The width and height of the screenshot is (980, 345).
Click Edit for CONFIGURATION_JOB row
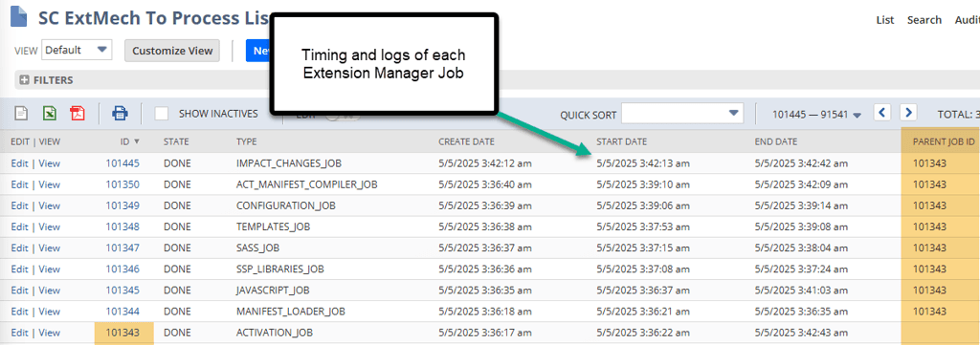(x=19, y=205)
